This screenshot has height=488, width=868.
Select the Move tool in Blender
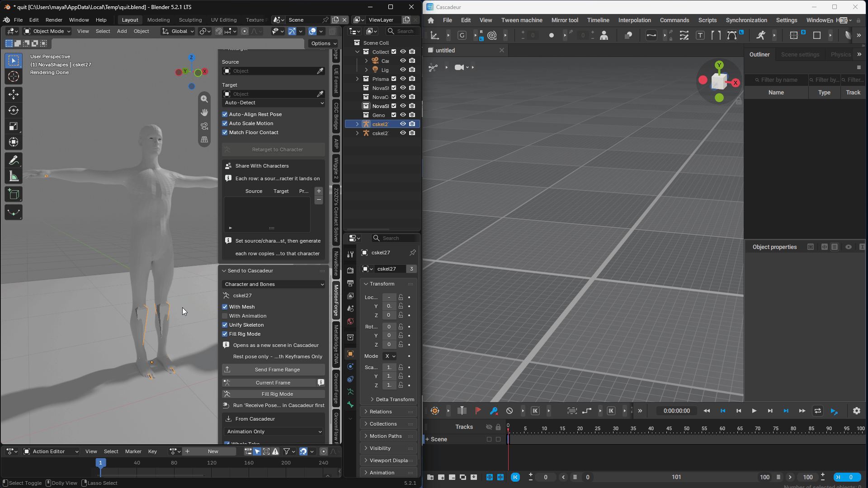[x=14, y=94]
